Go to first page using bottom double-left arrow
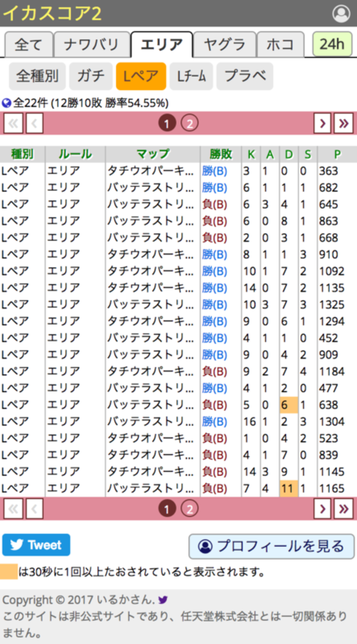 13,509
